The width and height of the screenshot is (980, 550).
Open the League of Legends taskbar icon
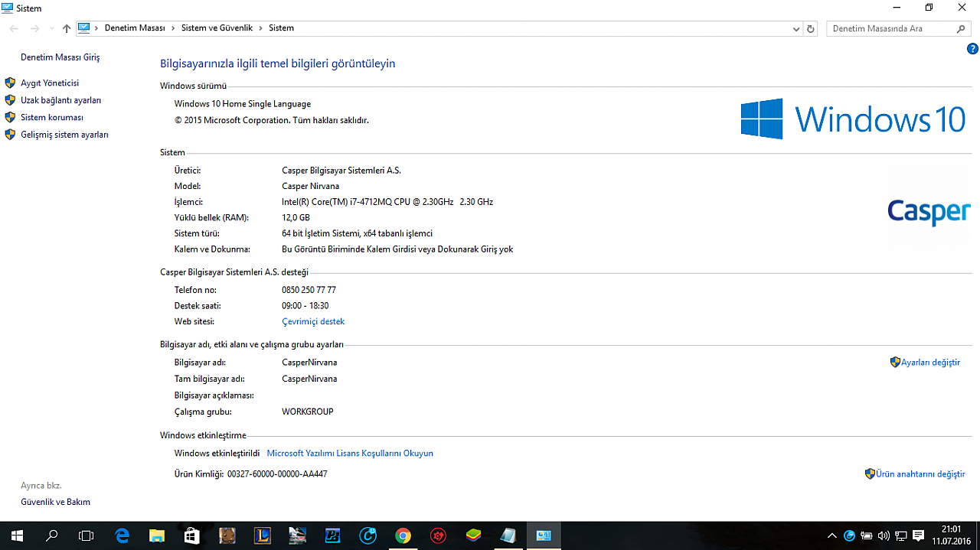[263, 536]
